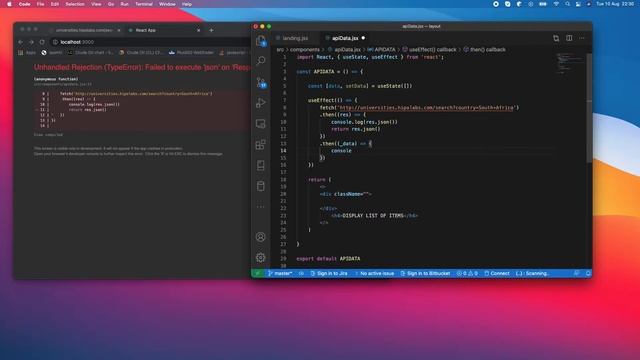
Task: Close the React App browser tab
Action: (x=199, y=30)
